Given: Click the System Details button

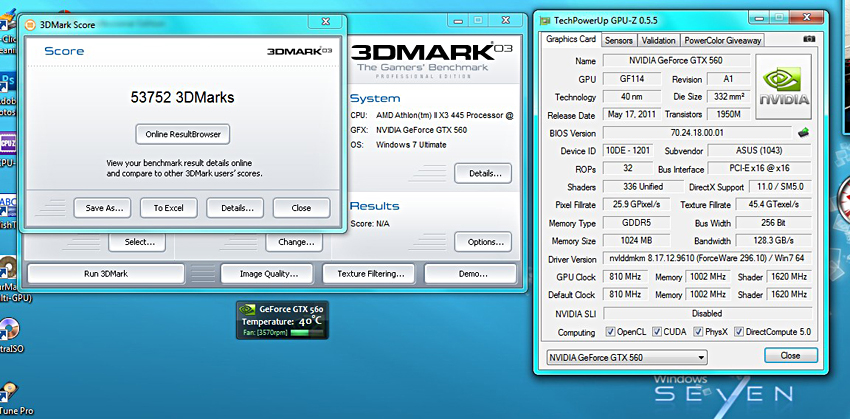Looking at the screenshot, I should coord(483,173).
